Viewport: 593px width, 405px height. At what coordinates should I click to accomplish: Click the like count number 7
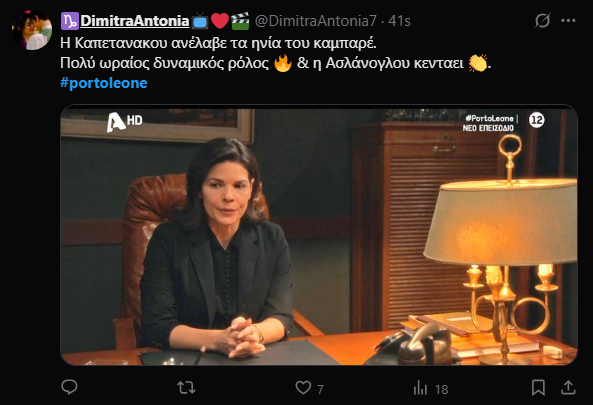click(x=320, y=389)
